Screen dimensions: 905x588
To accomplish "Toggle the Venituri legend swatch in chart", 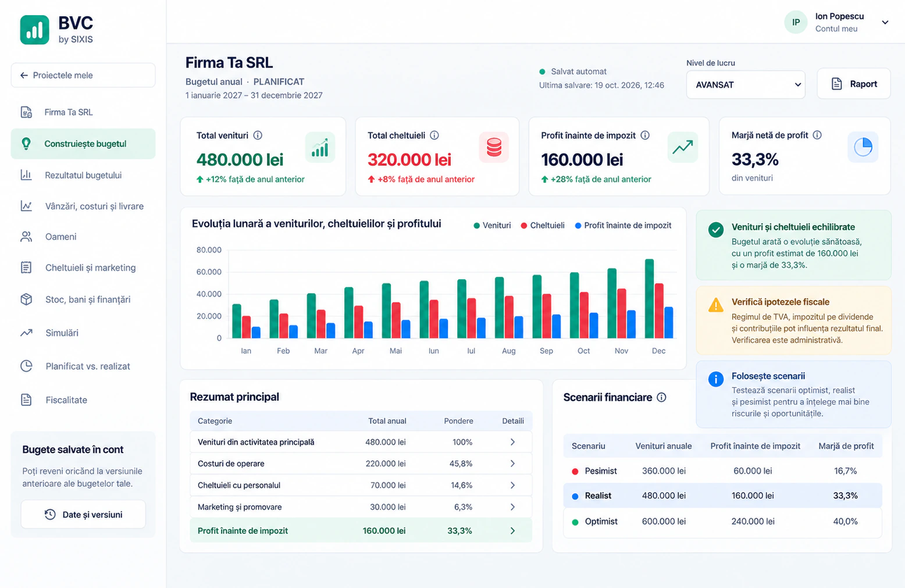I will [477, 226].
